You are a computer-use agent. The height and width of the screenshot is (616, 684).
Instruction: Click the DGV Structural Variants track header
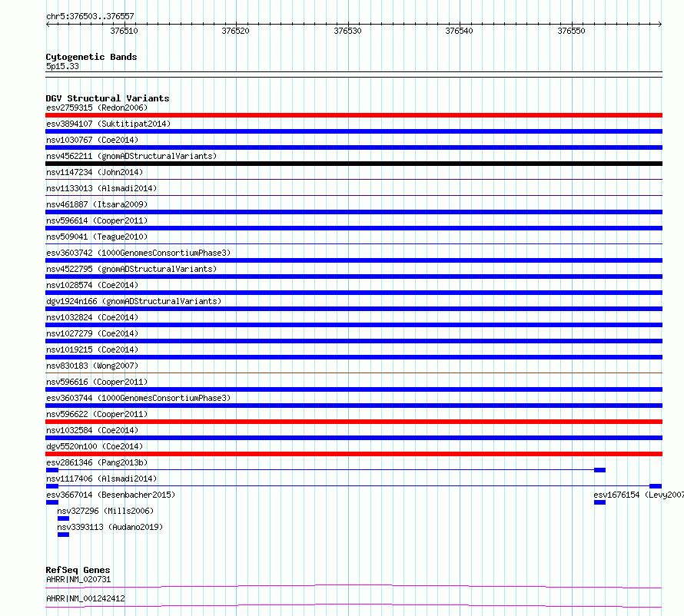[108, 98]
